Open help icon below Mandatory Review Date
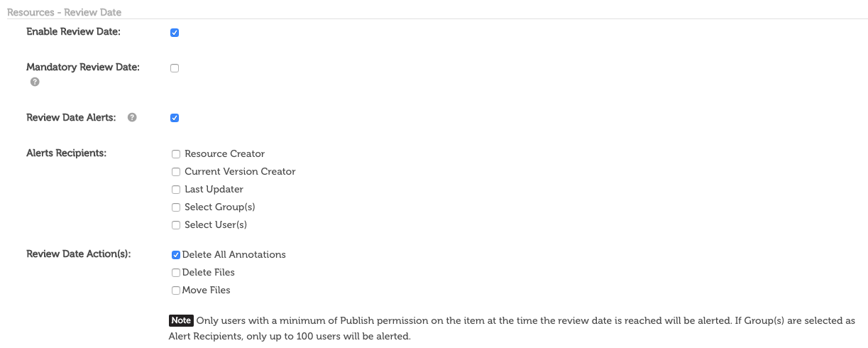The image size is (868, 348). click(35, 82)
